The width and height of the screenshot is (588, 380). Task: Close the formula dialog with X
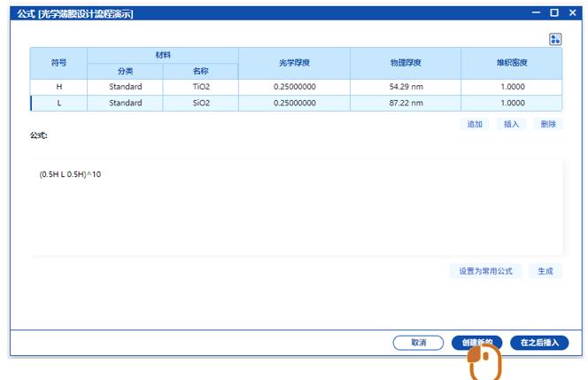click(572, 13)
